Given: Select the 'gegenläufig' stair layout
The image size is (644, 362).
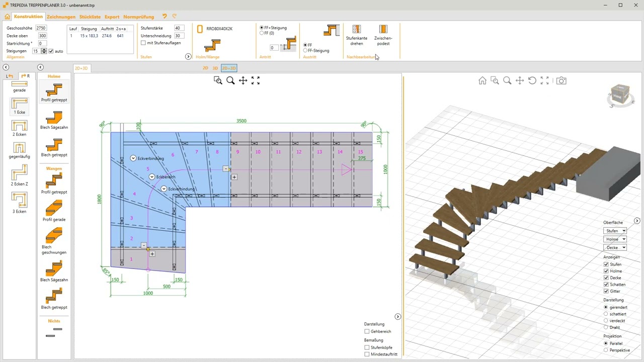Looking at the screenshot, I should pos(19,151).
